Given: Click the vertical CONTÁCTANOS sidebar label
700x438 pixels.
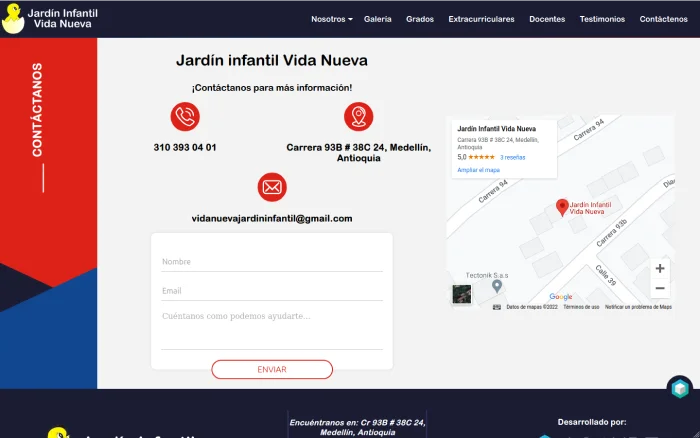Looking at the screenshot, I should coord(37,110).
